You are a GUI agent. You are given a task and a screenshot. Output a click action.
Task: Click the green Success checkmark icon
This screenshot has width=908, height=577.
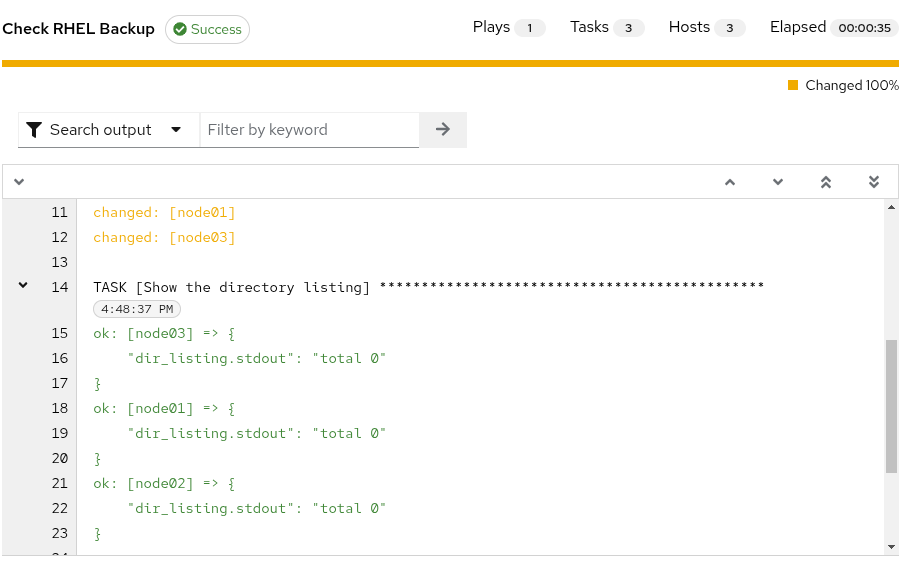pyautogui.click(x=180, y=29)
